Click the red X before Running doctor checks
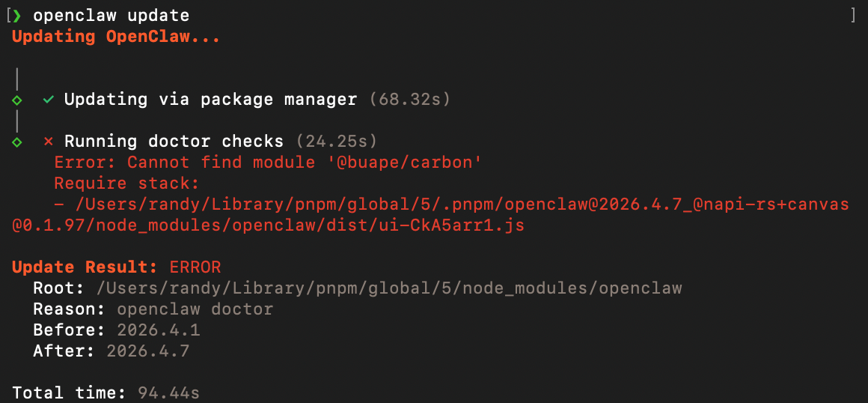The width and height of the screenshot is (868, 403). [48, 142]
